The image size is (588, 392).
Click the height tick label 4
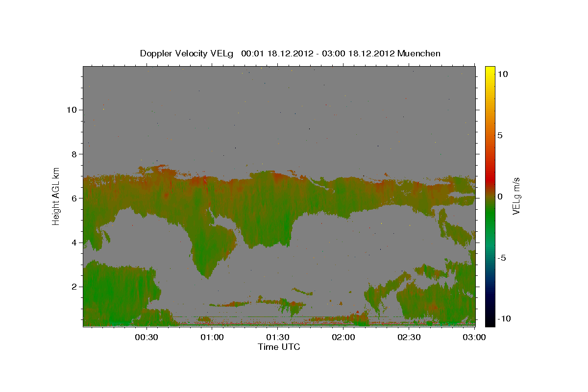(73, 243)
